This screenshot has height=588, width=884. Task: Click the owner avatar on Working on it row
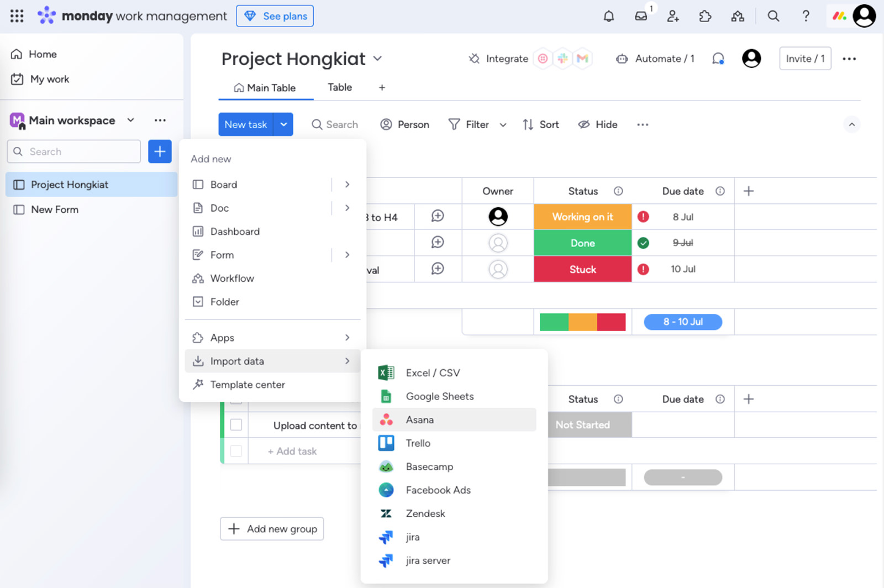(498, 217)
